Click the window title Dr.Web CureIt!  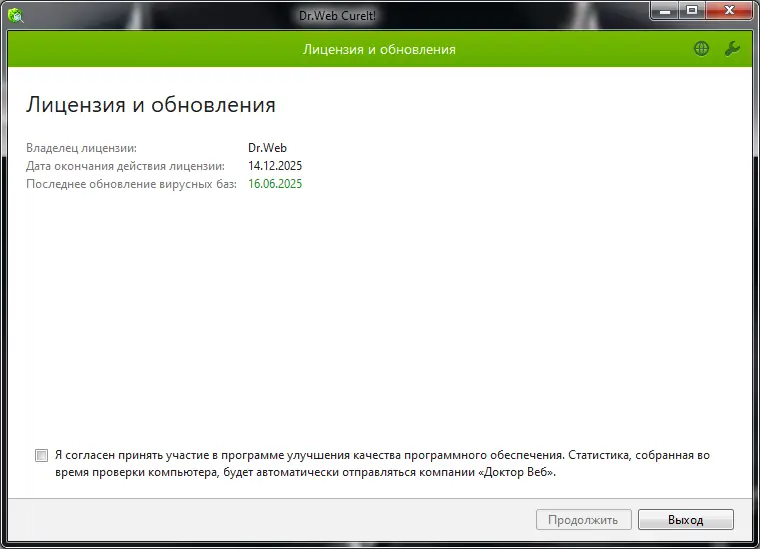point(337,16)
